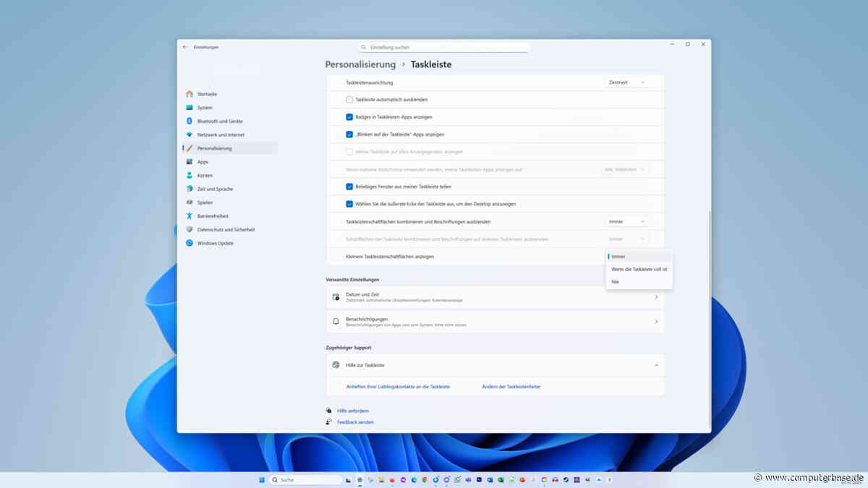
Task: Click the Kleinere Taskleistenschaltflächen anzeigen label
Action: click(390, 257)
